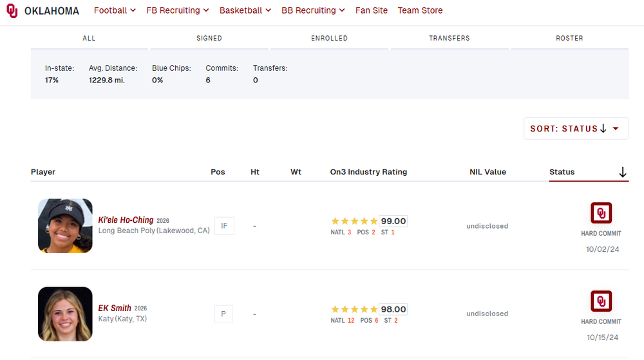Click star rating for EK Smith
644x360 pixels.
tap(354, 309)
